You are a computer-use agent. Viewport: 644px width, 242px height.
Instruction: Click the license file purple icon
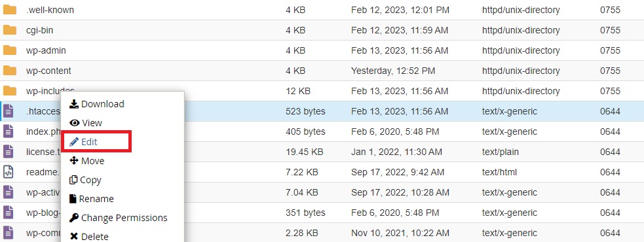click(x=9, y=152)
